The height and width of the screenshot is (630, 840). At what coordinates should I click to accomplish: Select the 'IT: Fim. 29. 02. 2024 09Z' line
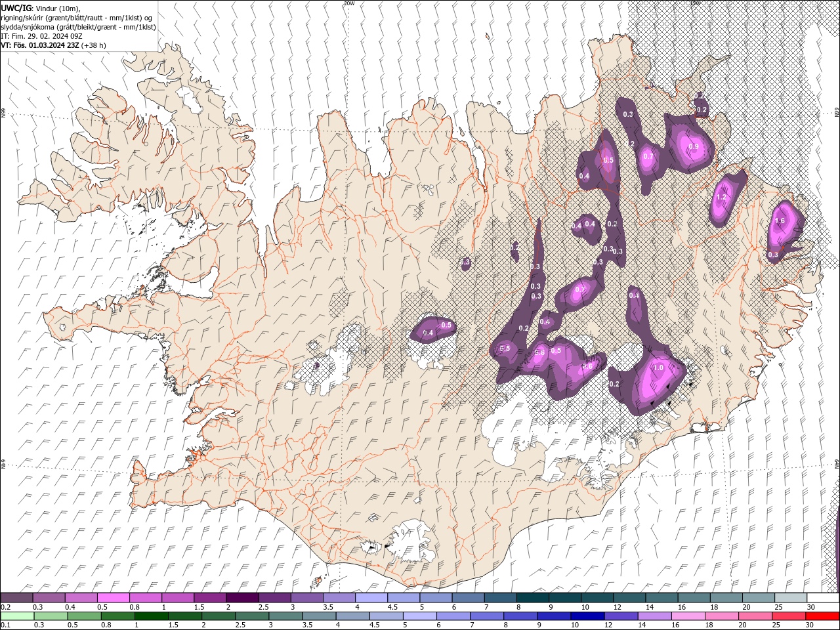click(41, 36)
